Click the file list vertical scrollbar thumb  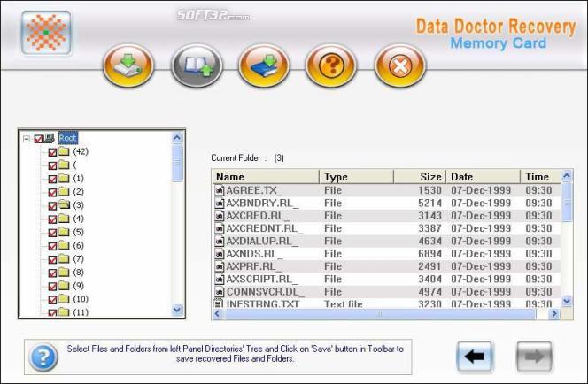[x=567, y=203]
